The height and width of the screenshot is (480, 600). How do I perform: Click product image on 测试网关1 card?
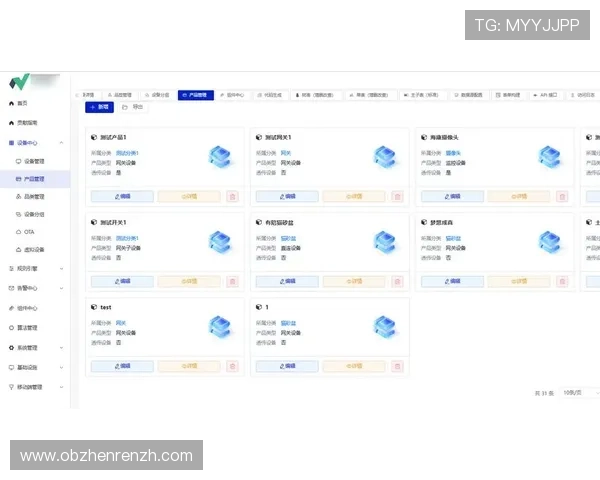click(385, 157)
